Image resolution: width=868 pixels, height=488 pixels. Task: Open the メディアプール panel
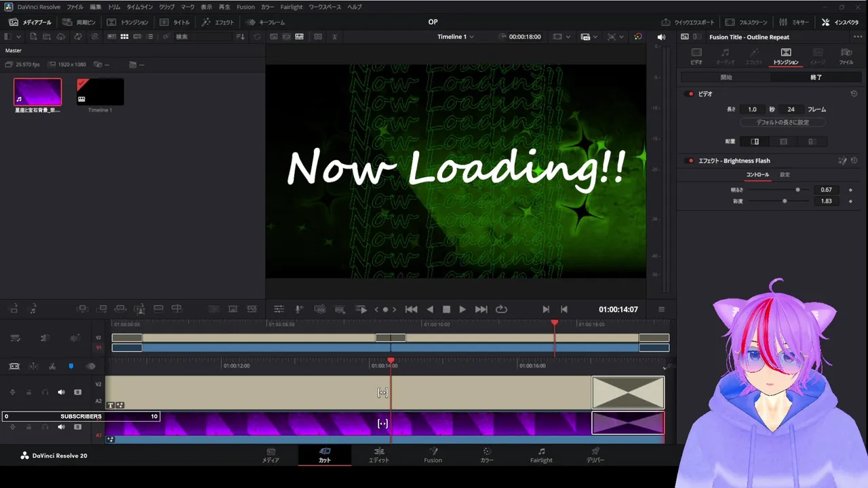point(30,22)
